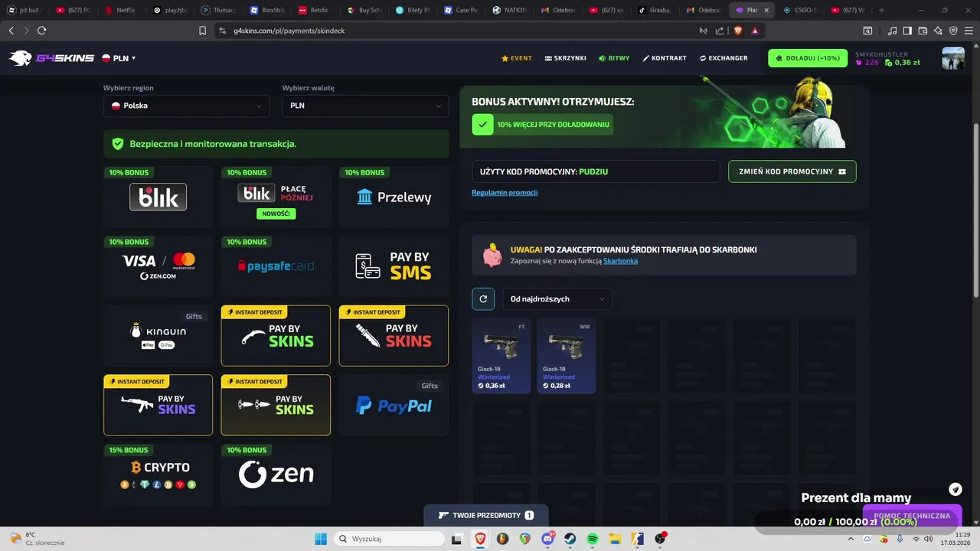
Task: Select BLIK payment method
Action: [158, 197]
